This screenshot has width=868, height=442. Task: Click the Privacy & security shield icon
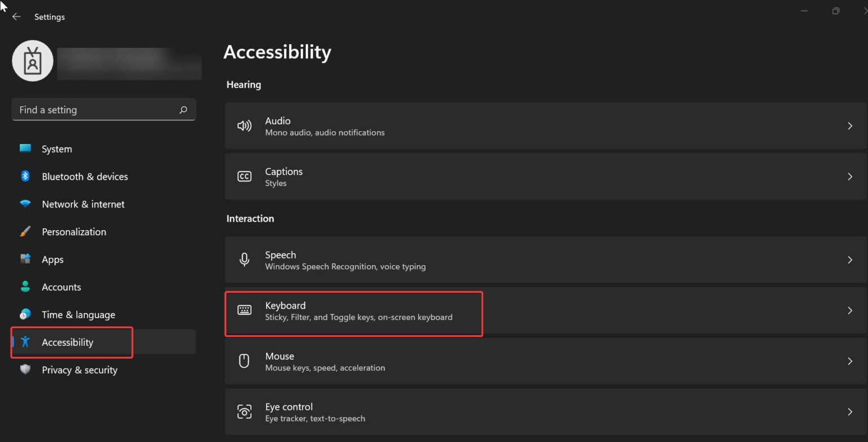[25, 370]
